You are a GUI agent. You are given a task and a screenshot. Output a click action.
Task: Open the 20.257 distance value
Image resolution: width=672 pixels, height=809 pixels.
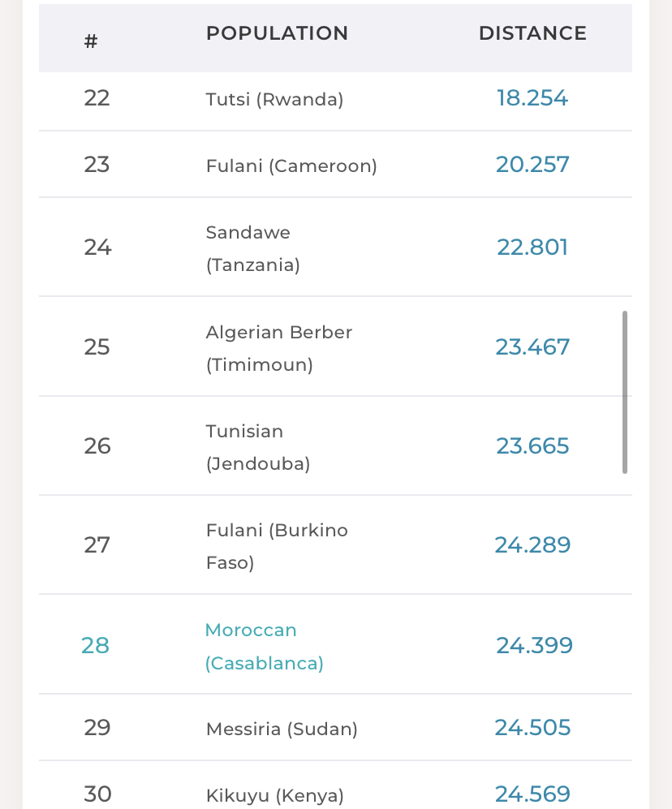(532, 165)
